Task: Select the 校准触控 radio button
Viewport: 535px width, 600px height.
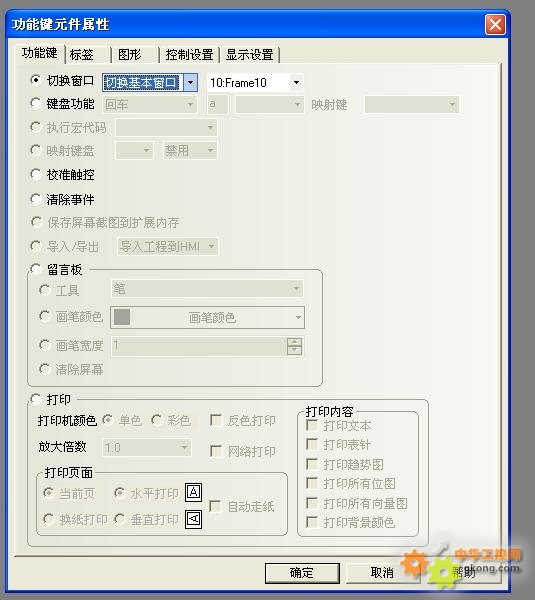Action: click(36, 174)
